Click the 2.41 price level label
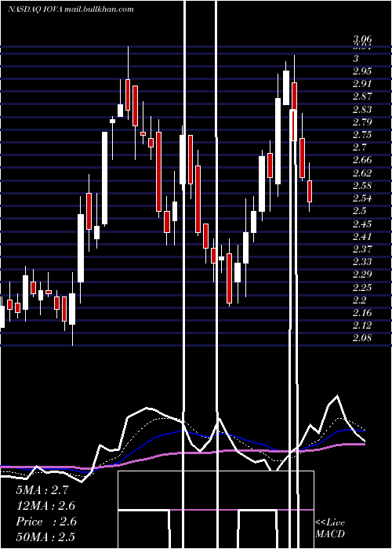The image size is (392, 549). (x=362, y=236)
